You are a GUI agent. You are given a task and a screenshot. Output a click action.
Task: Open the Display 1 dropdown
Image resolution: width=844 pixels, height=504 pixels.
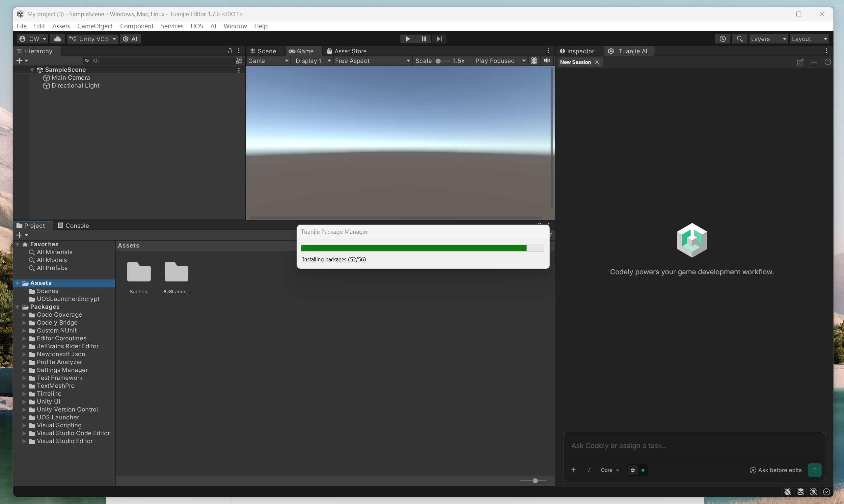[313, 61]
